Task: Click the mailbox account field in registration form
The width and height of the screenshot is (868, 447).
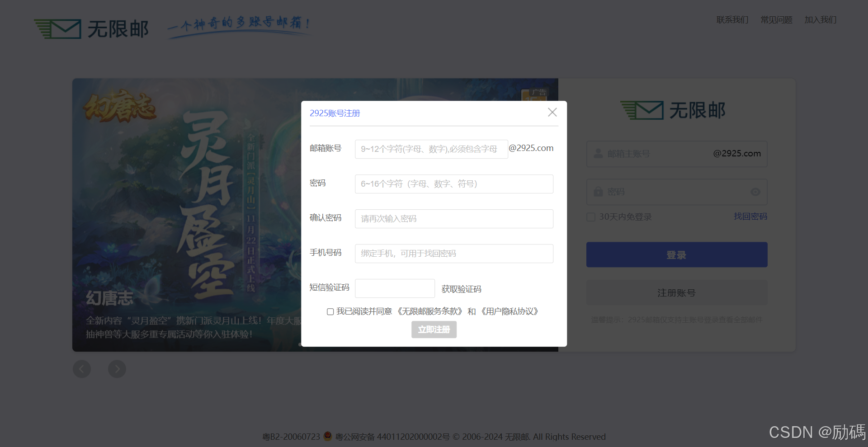Action: [431, 149]
